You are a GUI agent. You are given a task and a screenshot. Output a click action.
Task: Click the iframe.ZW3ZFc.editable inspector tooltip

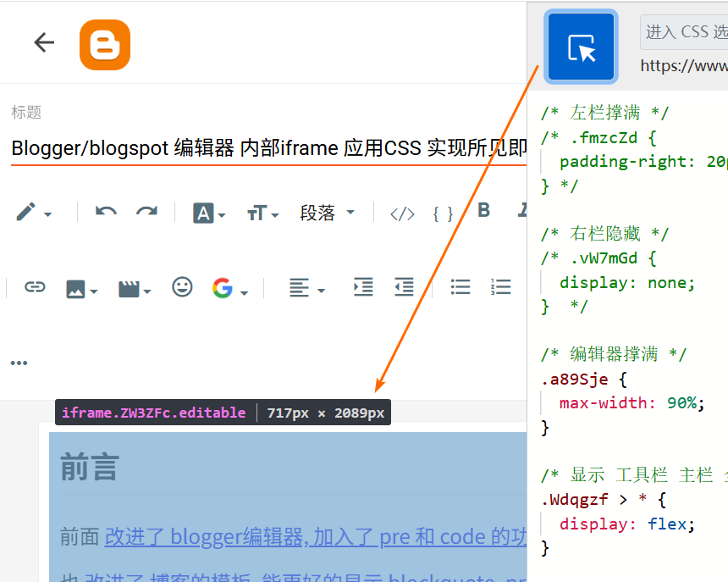223,413
